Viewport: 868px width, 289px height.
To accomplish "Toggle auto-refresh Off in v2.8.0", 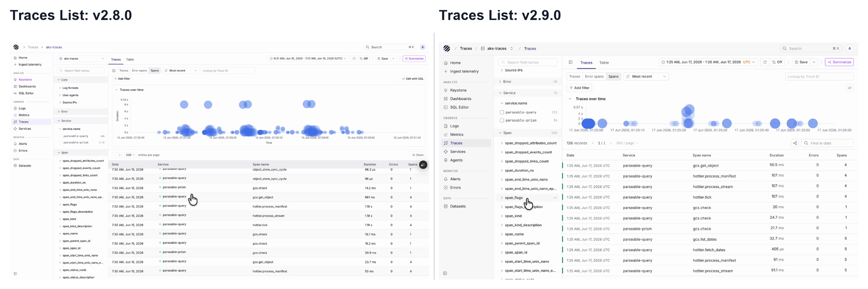I will point(364,58).
